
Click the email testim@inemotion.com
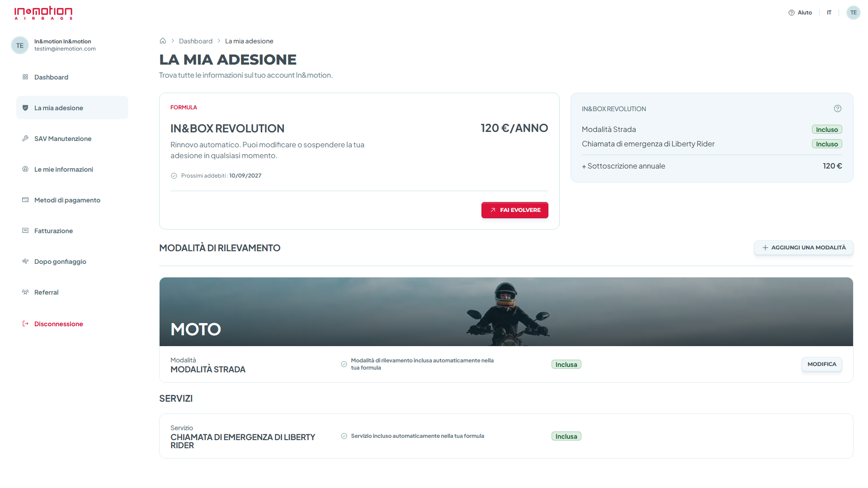pos(65,49)
